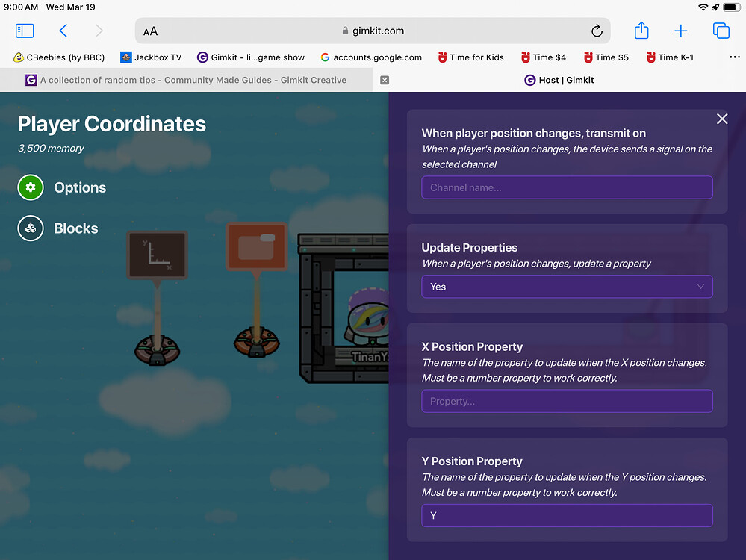Screen dimensions: 746x560
Task: Share the current Gimkit page
Action: [641, 31]
